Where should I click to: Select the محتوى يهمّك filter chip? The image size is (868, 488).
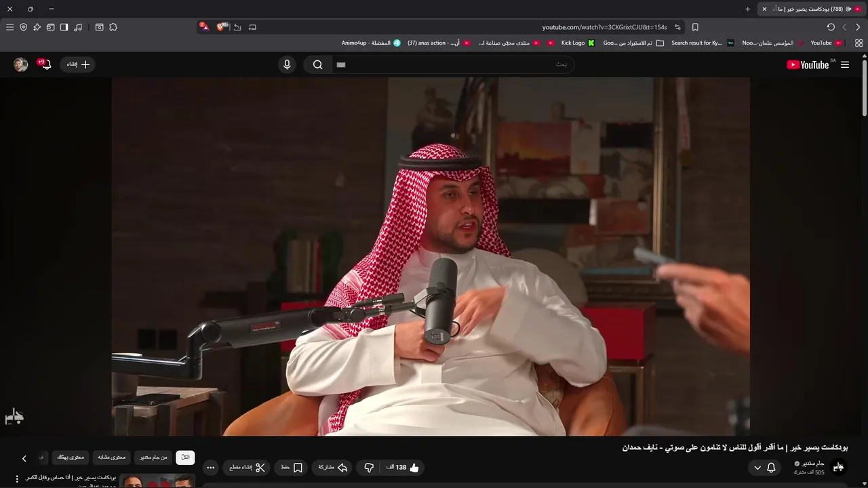click(x=71, y=457)
